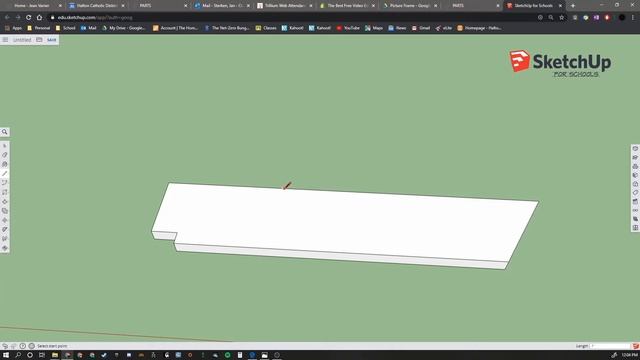The height and width of the screenshot is (360, 640).
Task: Open the School bookmarks folder
Action: point(65,28)
